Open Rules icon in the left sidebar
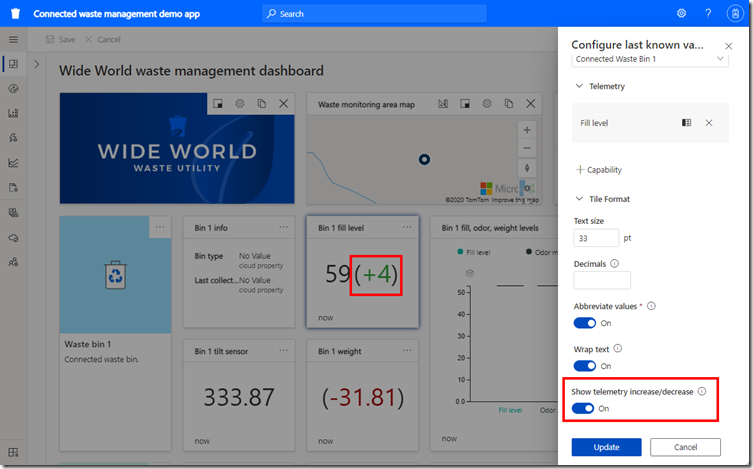The width and height of the screenshot is (753, 469). coord(13,138)
